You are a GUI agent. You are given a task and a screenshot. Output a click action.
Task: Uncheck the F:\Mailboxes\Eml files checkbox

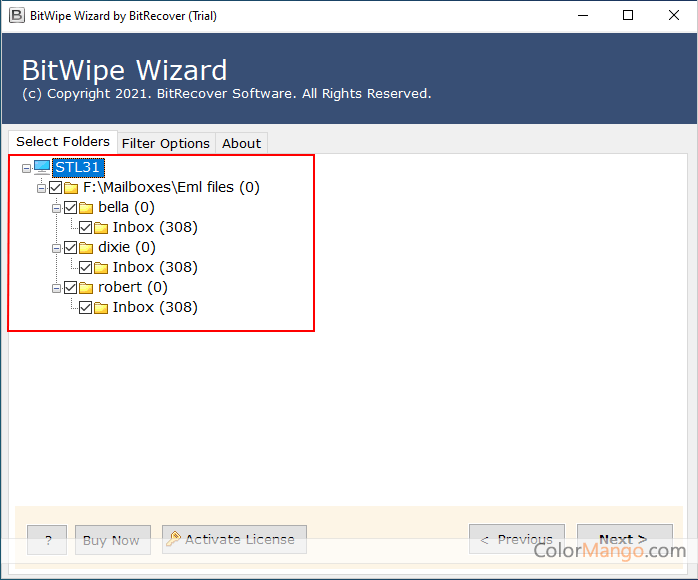56,187
